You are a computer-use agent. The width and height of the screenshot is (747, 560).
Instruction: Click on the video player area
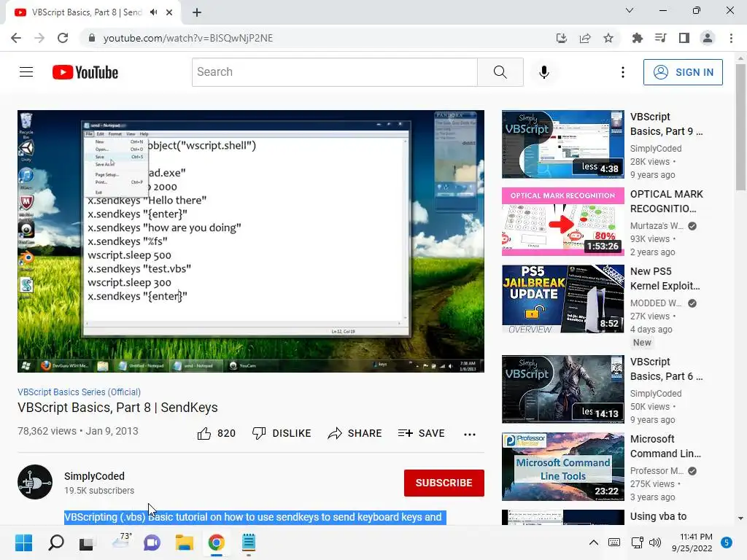pyautogui.click(x=251, y=241)
